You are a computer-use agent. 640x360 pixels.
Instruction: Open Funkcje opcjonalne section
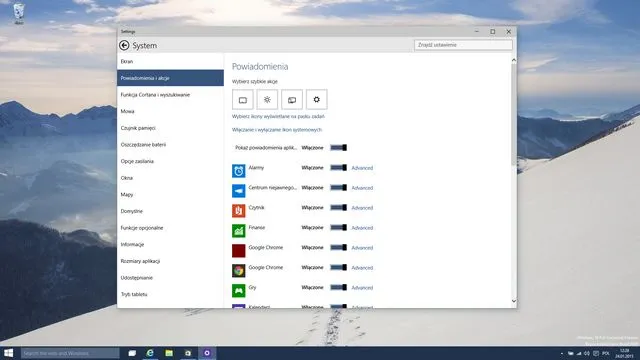[170, 228]
